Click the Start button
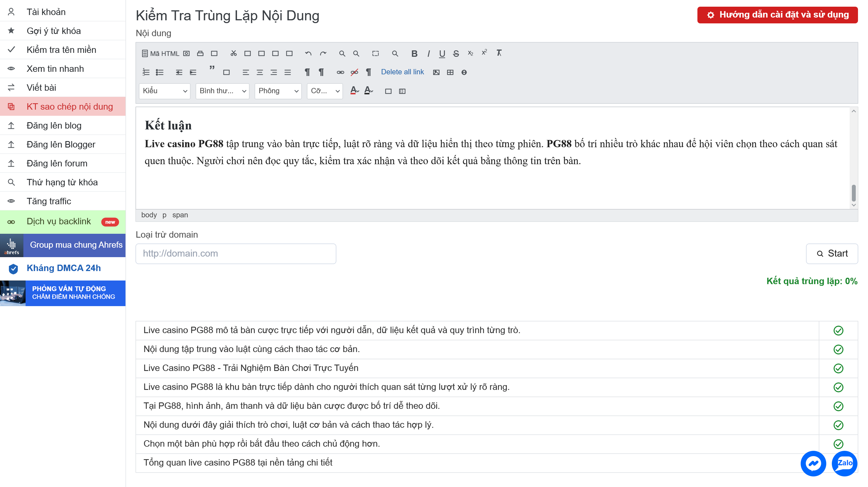The width and height of the screenshot is (868, 487). pyautogui.click(x=832, y=254)
